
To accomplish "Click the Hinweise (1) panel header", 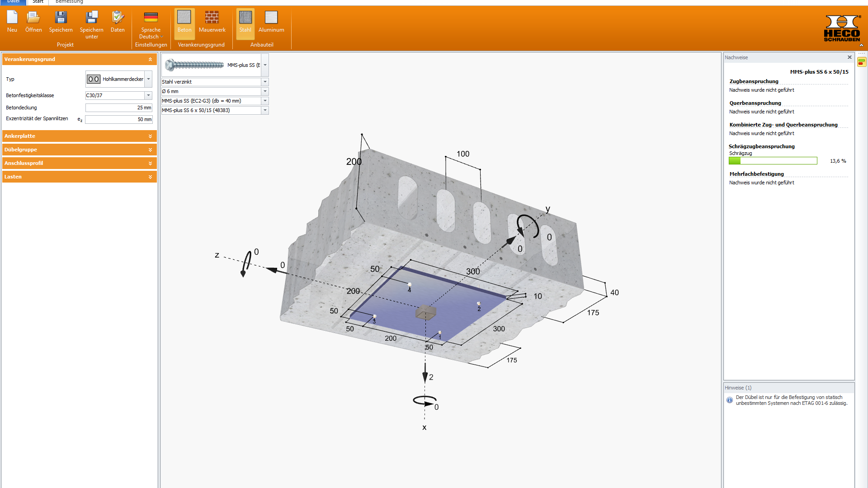I will (x=789, y=388).
